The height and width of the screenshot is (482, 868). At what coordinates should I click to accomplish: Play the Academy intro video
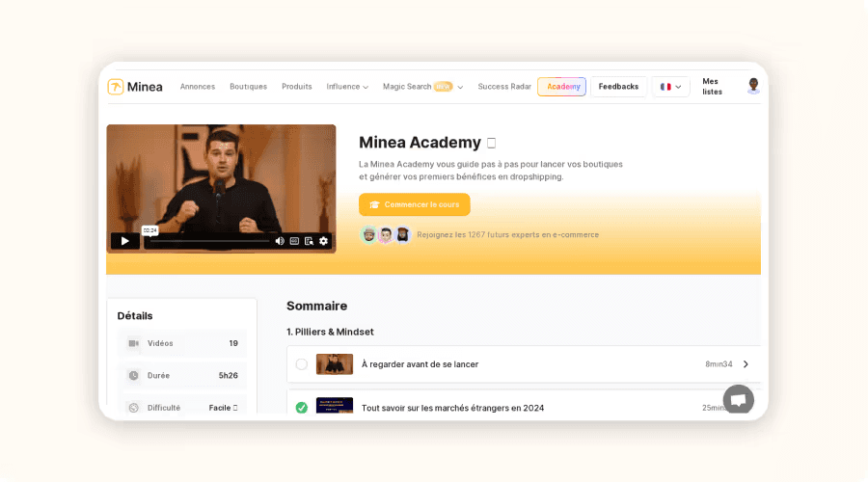[x=125, y=241]
